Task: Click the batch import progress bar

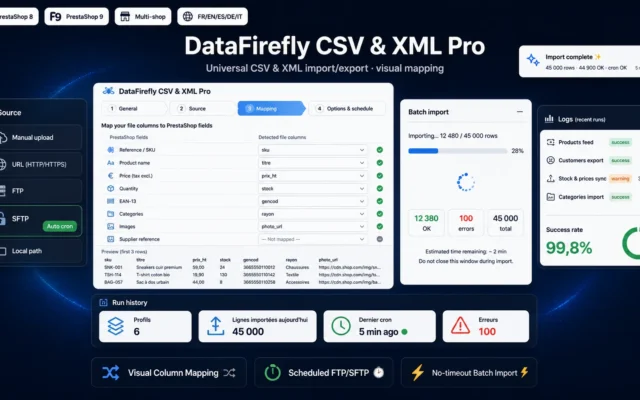Action: (458, 151)
